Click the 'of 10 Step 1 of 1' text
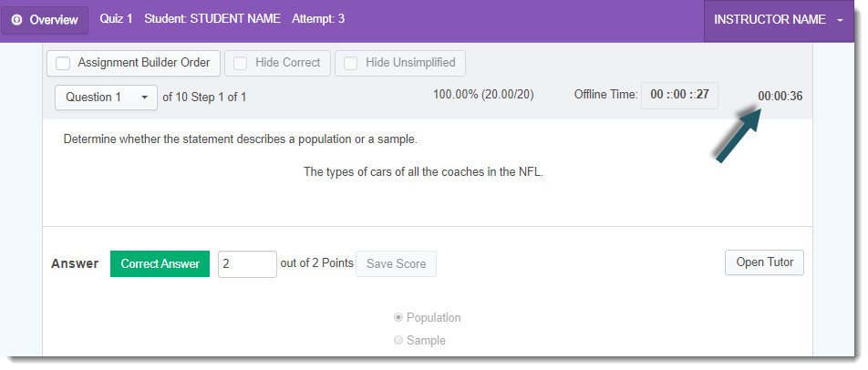 [x=204, y=98]
